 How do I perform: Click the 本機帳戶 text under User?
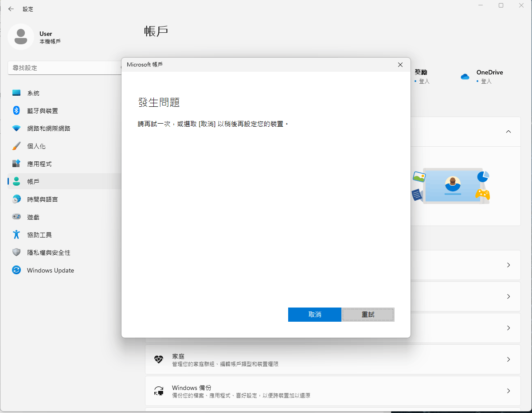tap(50, 41)
